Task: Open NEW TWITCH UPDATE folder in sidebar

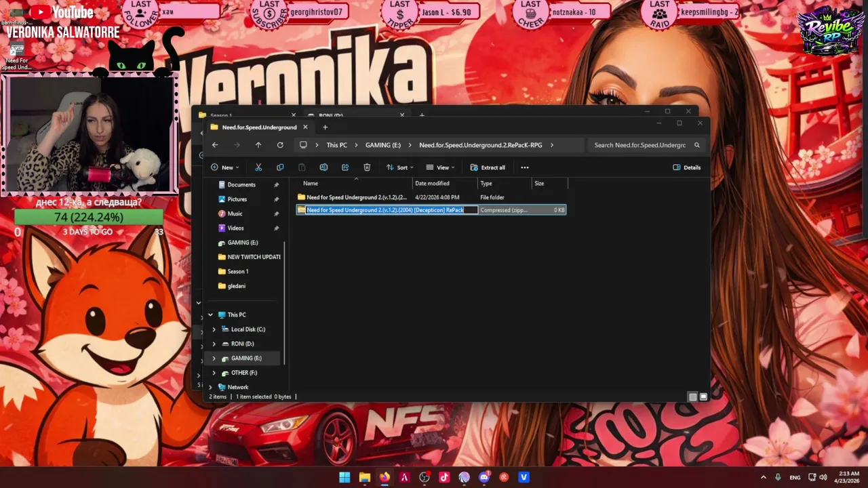Action: 248,257
